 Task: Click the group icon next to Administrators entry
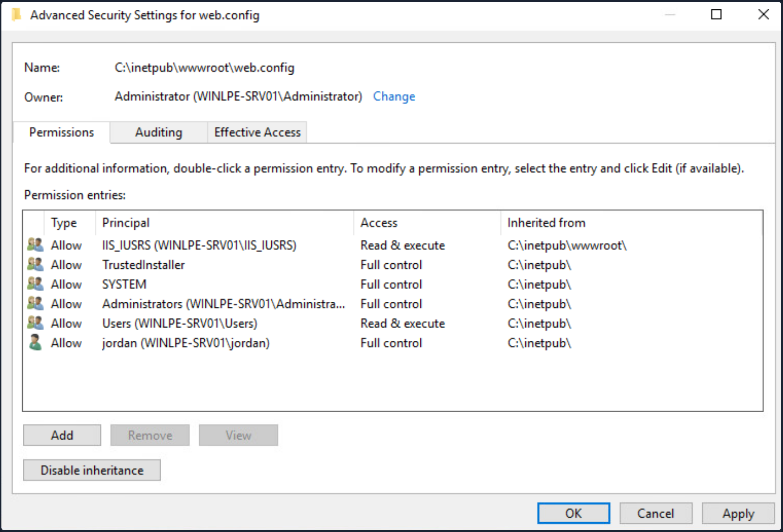click(x=34, y=304)
